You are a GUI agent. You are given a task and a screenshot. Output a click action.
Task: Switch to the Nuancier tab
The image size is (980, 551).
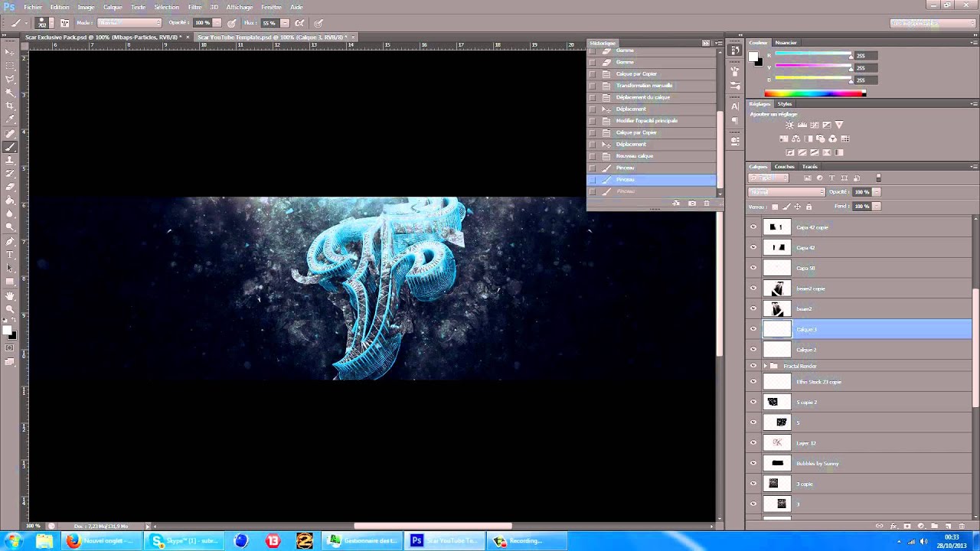coord(786,43)
